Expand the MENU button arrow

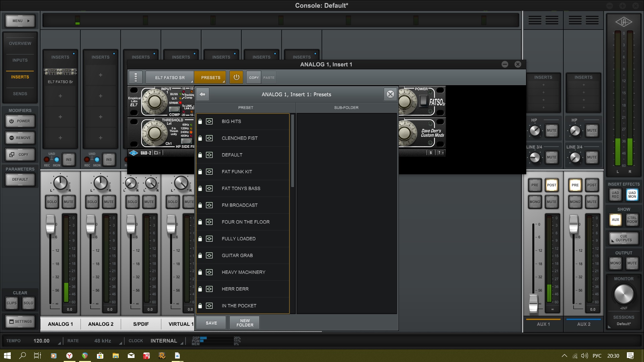tap(28, 21)
